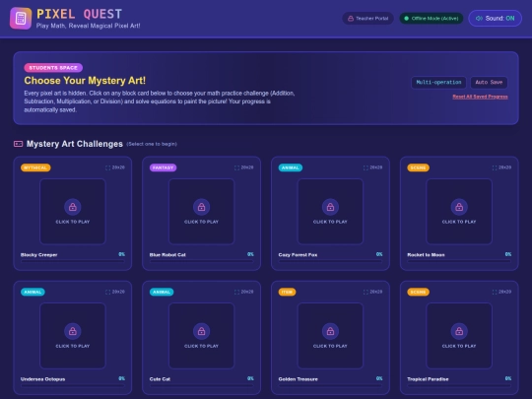Click the Blocky Creeper progress bar
The image size is (532, 399).
tap(73, 261)
